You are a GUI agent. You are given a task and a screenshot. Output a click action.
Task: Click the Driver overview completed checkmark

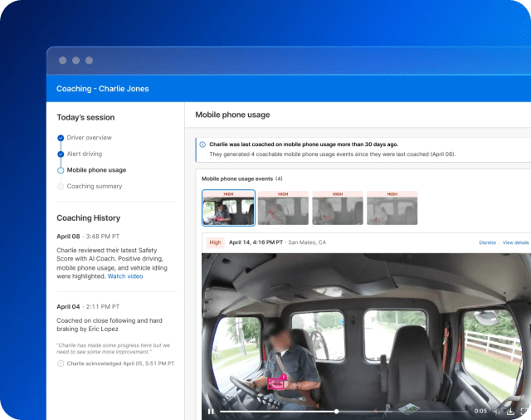(x=61, y=138)
